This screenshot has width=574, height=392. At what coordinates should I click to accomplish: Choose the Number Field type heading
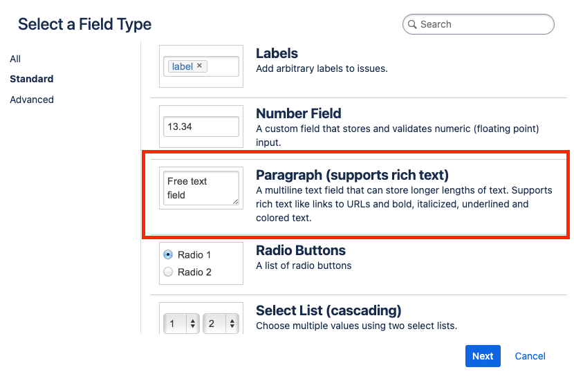[298, 113]
